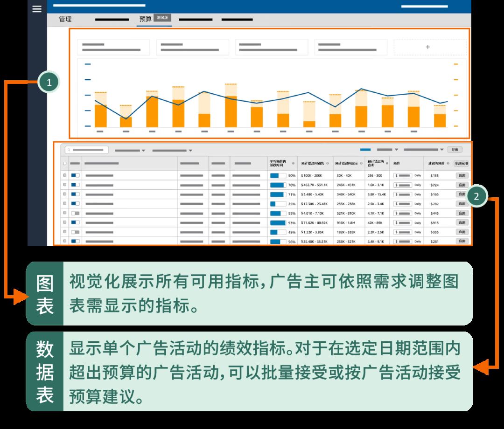Toggle the campaign switch in the 25% row
Screen dimensions: 504x429
(x=75, y=204)
